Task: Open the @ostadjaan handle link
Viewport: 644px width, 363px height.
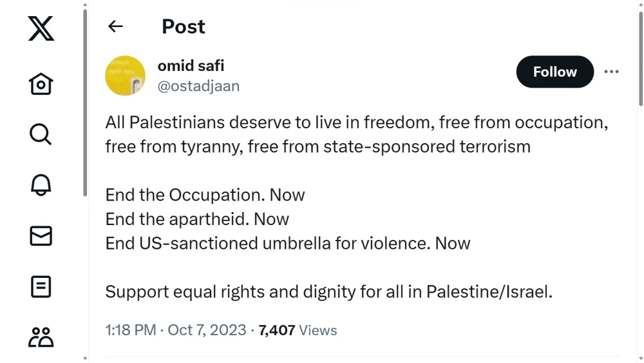Action: click(198, 86)
